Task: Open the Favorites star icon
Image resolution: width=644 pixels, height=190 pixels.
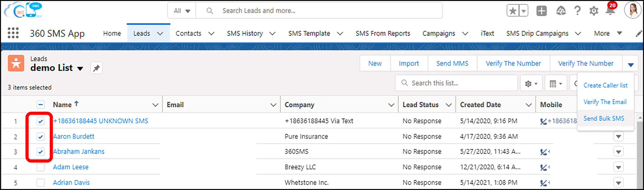Action: tap(513, 11)
